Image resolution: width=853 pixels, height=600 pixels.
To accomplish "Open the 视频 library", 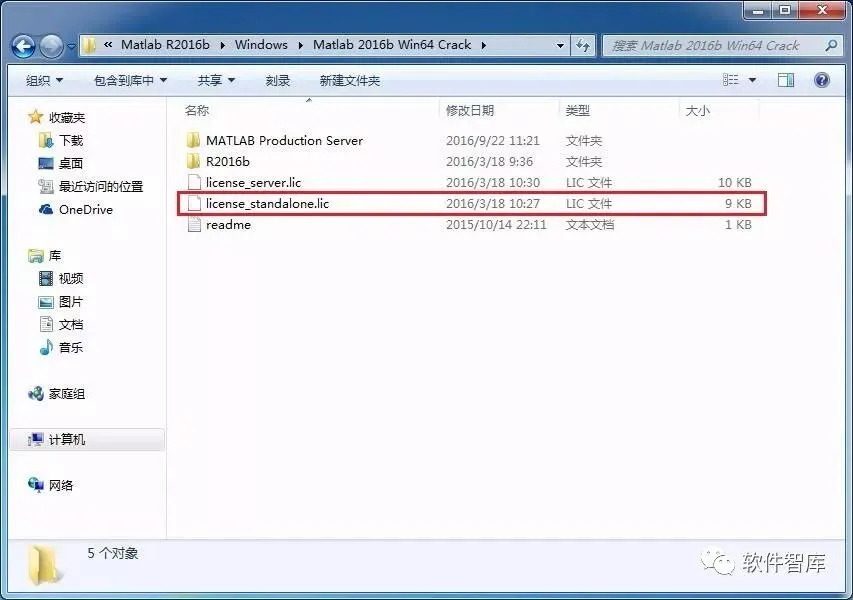I will pyautogui.click(x=71, y=279).
